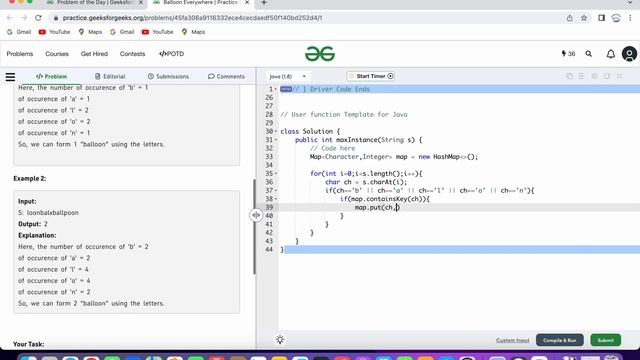Viewport: 640px width, 360px height.
Task: Open Custom Input link
Action: (513, 340)
